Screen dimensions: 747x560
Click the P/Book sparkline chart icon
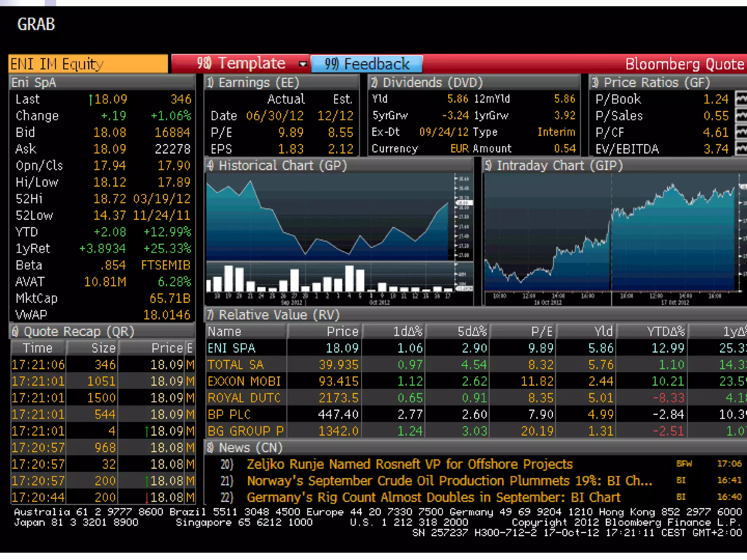click(741, 99)
